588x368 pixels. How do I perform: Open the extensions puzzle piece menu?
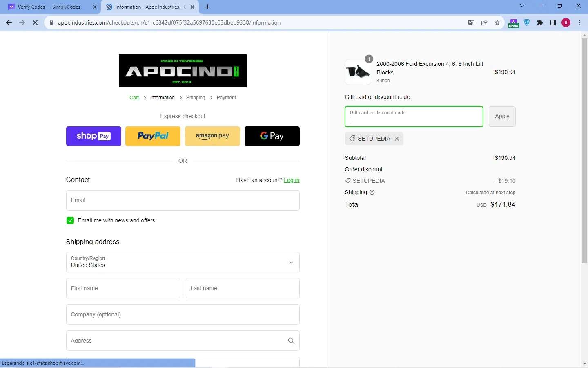tap(540, 22)
